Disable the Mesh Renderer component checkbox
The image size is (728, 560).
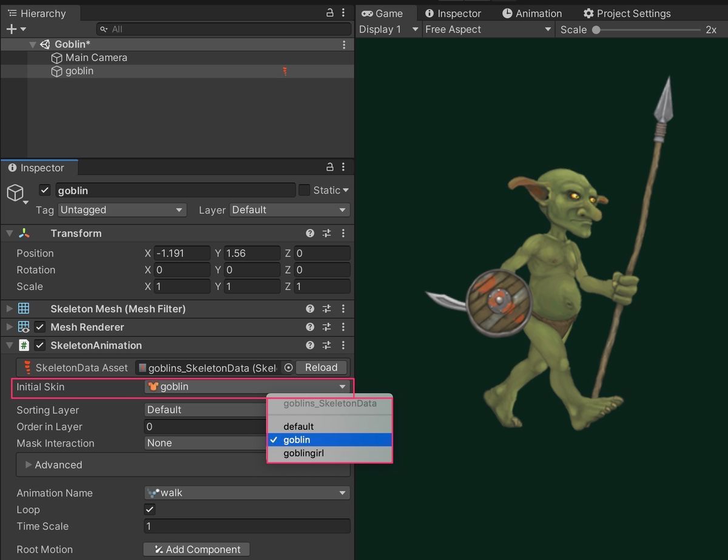41,327
